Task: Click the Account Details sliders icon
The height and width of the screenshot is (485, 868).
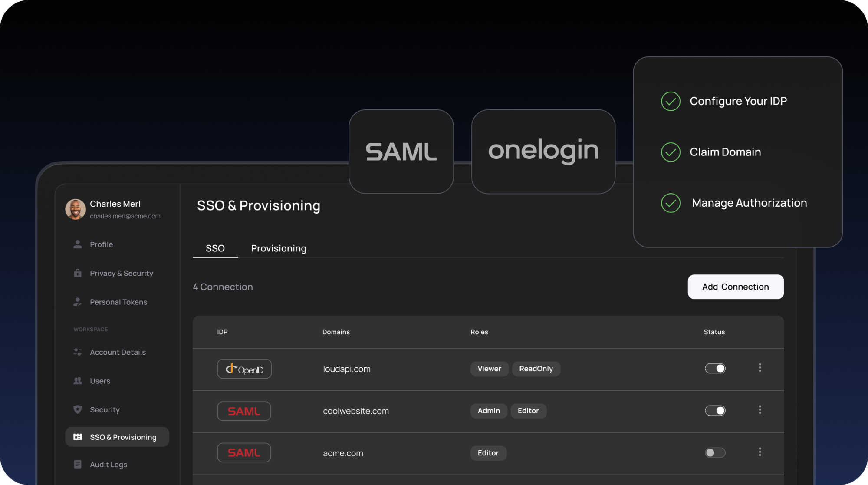Action: (78, 352)
